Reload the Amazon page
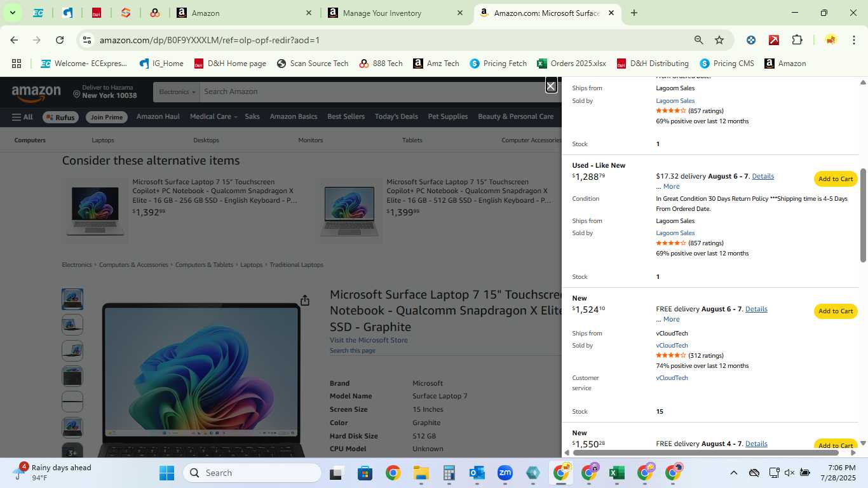This screenshot has width=868, height=488. (x=60, y=40)
